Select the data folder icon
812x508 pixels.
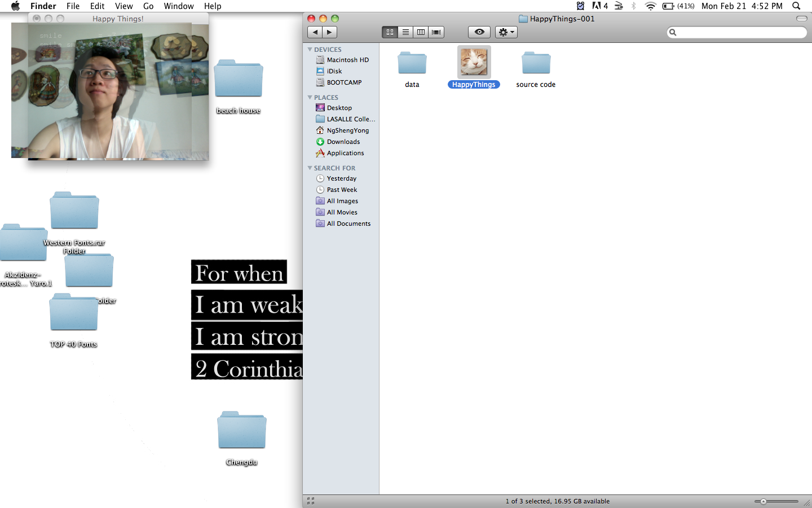(412, 63)
